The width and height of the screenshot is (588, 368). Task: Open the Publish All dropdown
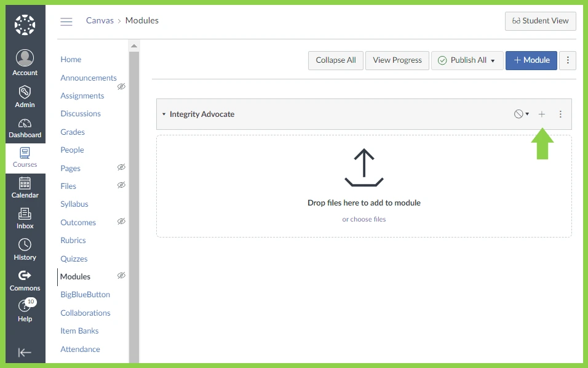[467, 60]
